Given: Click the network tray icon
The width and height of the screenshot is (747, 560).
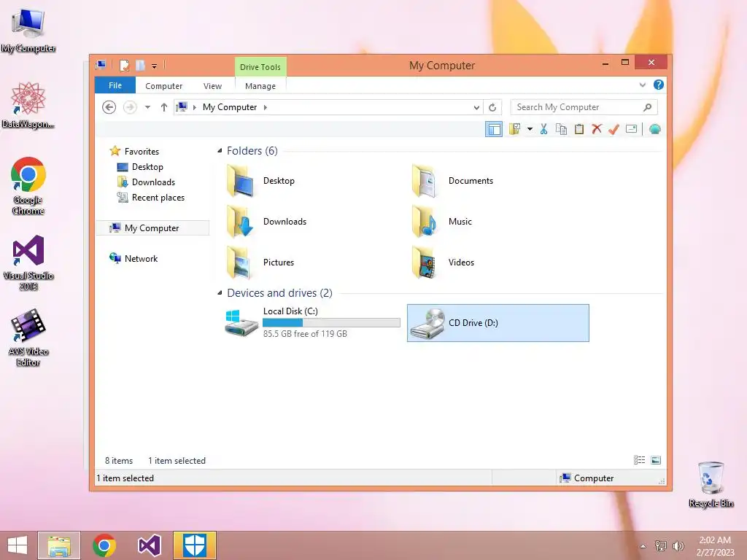Looking at the screenshot, I should tap(661, 545).
